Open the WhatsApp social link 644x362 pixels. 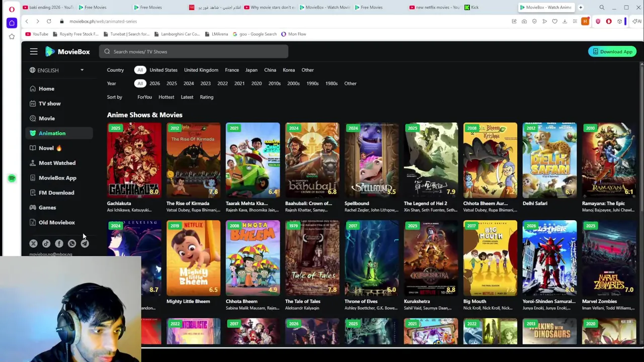72,243
